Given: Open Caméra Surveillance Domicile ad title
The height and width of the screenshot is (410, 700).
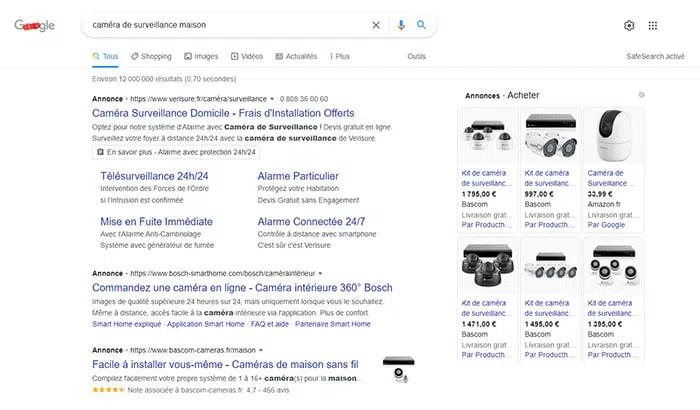Looking at the screenshot, I should (x=223, y=113).
